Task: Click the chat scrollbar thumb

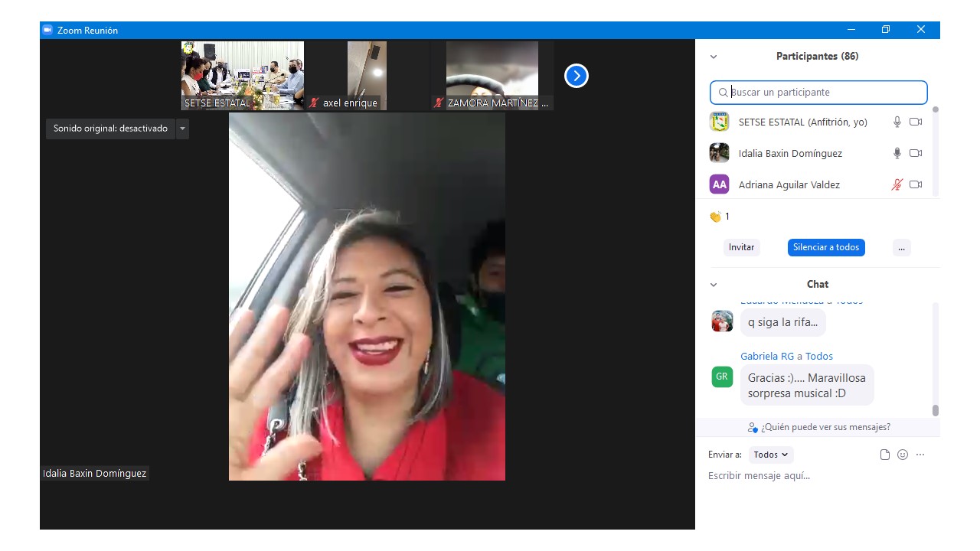Action: tap(935, 410)
